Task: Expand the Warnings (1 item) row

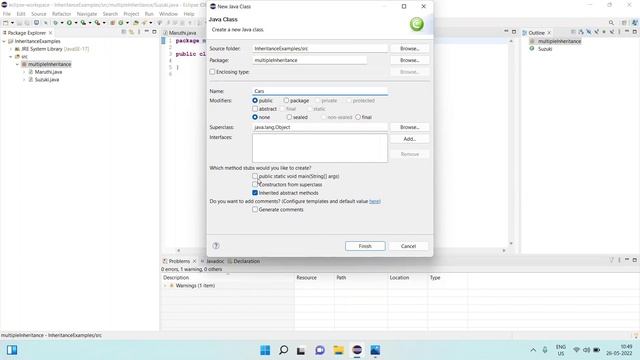Action: click(x=165, y=286)
